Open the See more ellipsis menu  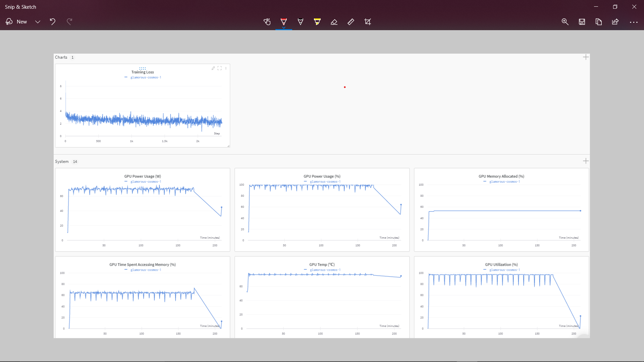[x=634, y=22]
